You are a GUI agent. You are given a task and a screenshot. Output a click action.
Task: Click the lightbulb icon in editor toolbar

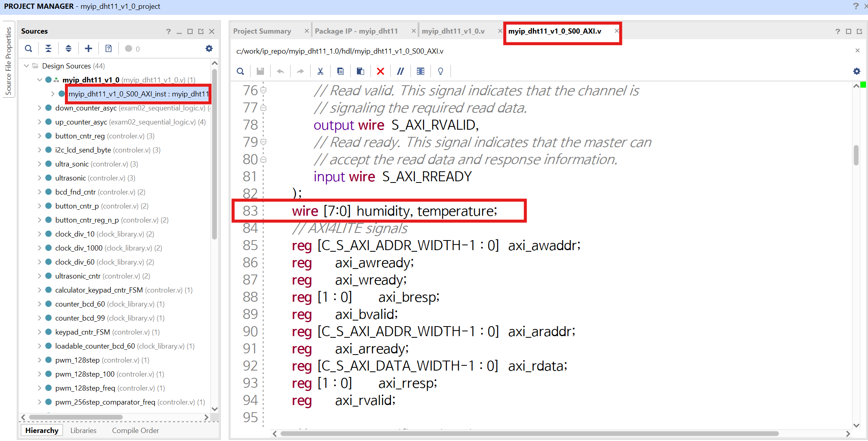[x=441, y=71]
